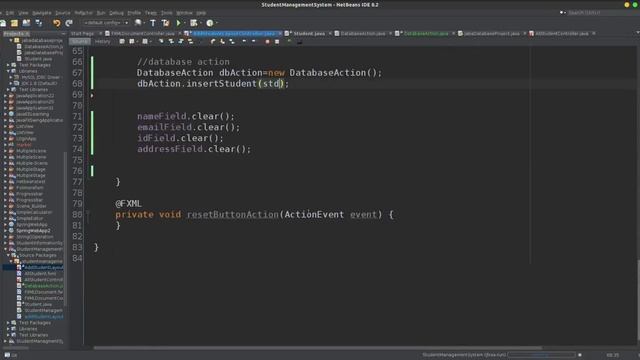Select the Scene_Builder project
Viewport: 640px width, 360px height.
31,206
